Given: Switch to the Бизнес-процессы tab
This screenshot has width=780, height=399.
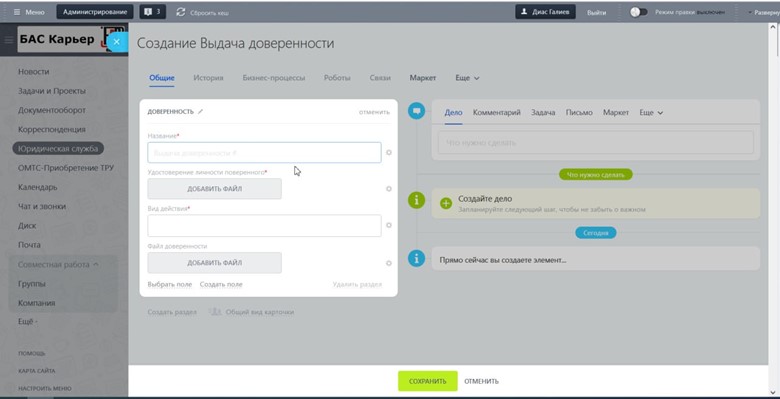Looking at the screenshot, I should click(274, 78).
